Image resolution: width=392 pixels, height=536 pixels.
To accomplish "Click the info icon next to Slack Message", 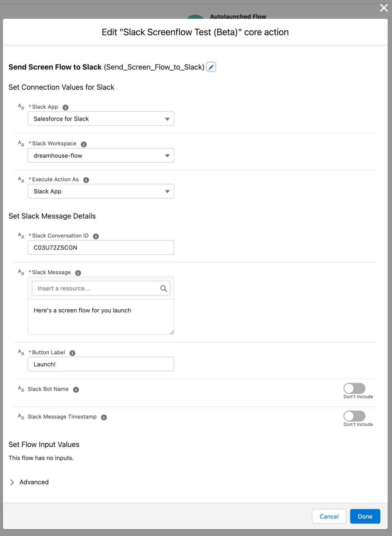I will (x=78, y=272).
